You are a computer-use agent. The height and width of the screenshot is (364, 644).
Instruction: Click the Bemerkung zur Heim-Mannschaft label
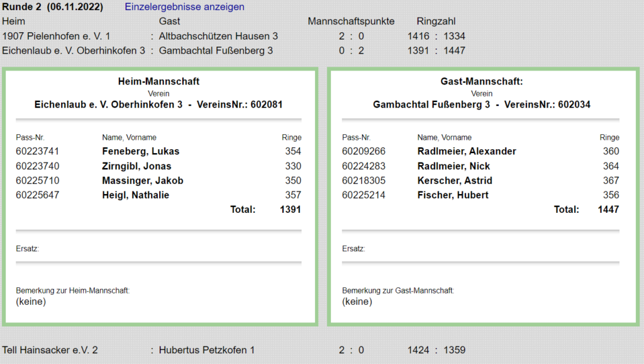72,290
